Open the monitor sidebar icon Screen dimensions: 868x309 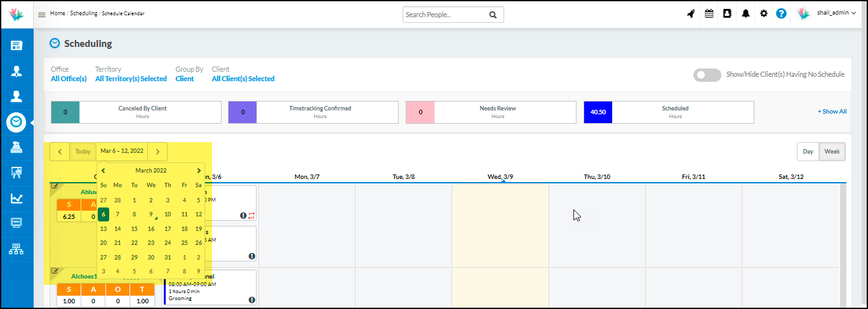pos(17,223)
